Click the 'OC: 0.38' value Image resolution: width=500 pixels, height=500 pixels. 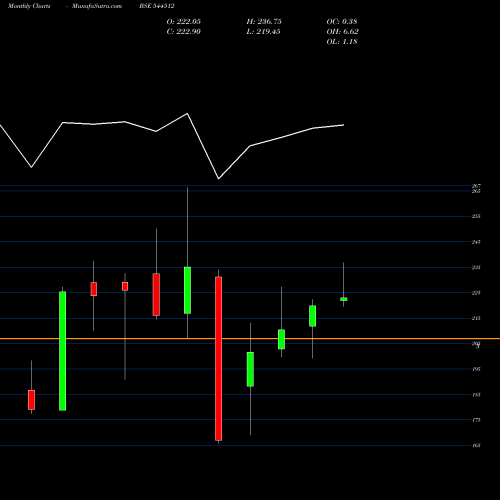click(342, 22)
